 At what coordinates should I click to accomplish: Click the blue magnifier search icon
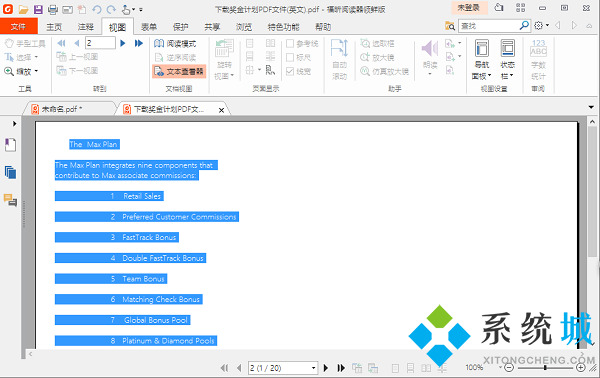coord(524,26)
